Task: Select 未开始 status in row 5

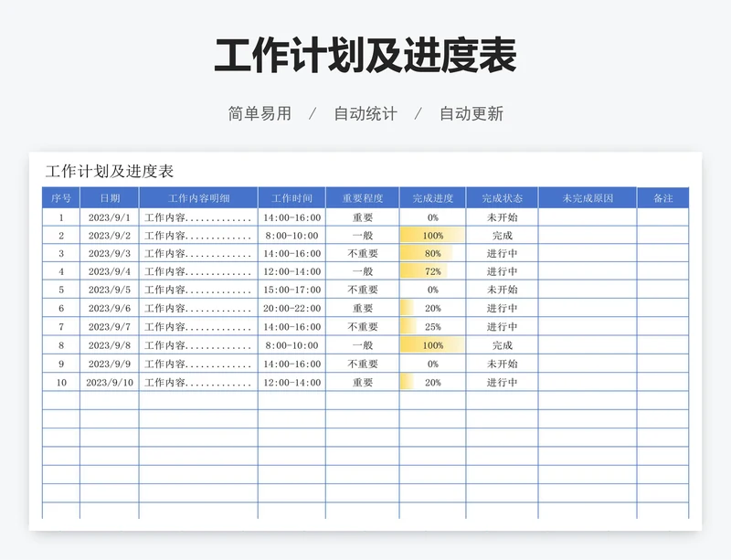Action: (x=502, y=290)
